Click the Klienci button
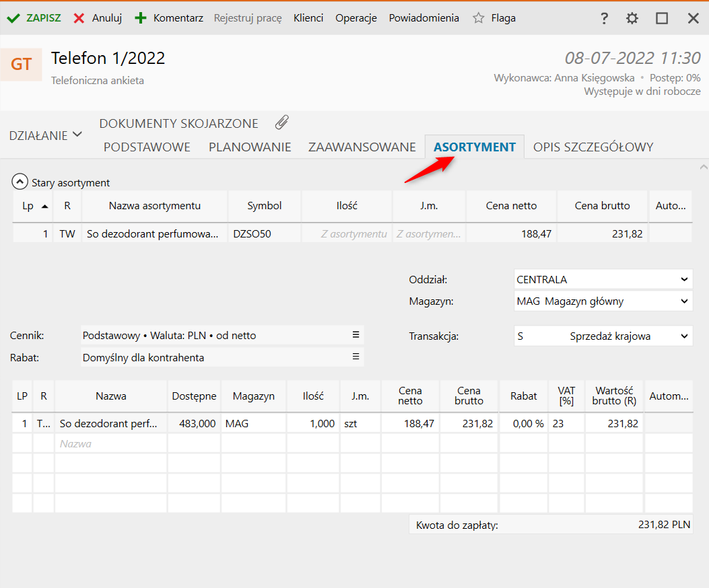 click(308, 18)
